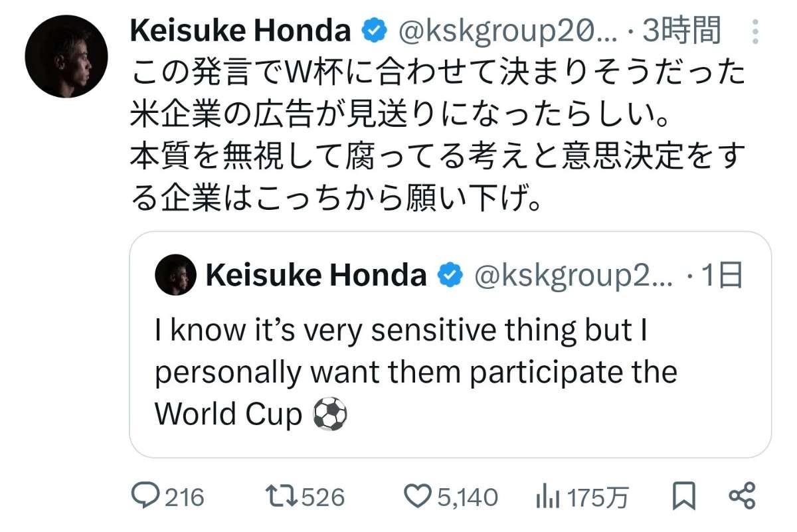Screen dimensions: 797x532
Task: Tap the share icon
Action: click(x=742, y=496)
